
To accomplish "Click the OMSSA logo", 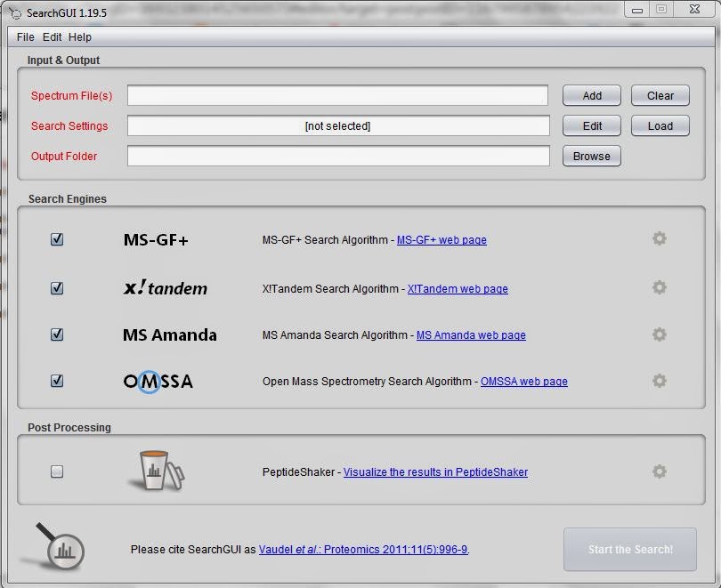I will click(158, 381).
